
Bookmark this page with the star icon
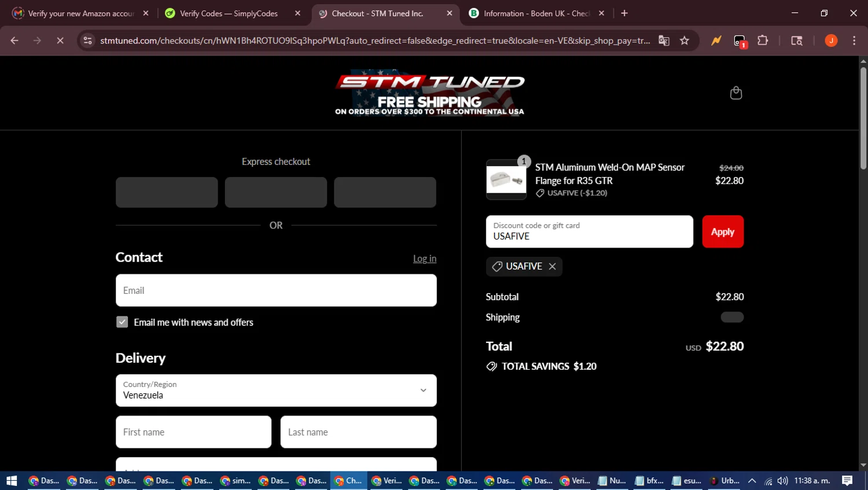point(685,40)
